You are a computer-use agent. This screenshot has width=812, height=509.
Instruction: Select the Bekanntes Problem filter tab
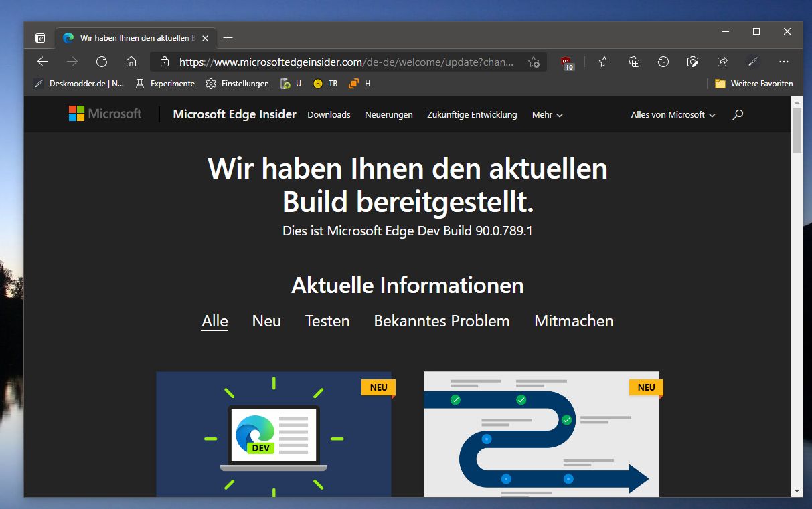[442, 321]
